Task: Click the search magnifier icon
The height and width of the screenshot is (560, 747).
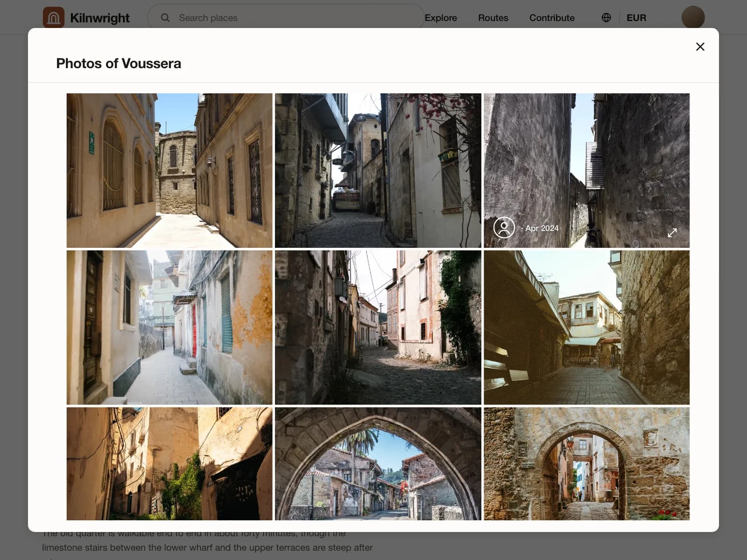Action: click(165, 18)
